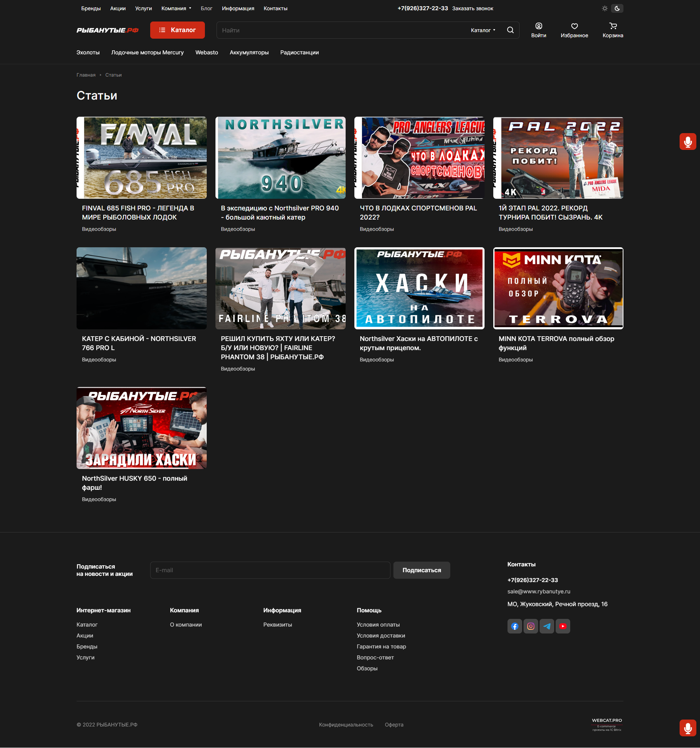Viewport: 700px width, 748px height.
Task: Open the PAL 2022 рекорд побит thumbnail
Action: pyautogui.click(x=558, y=158)
